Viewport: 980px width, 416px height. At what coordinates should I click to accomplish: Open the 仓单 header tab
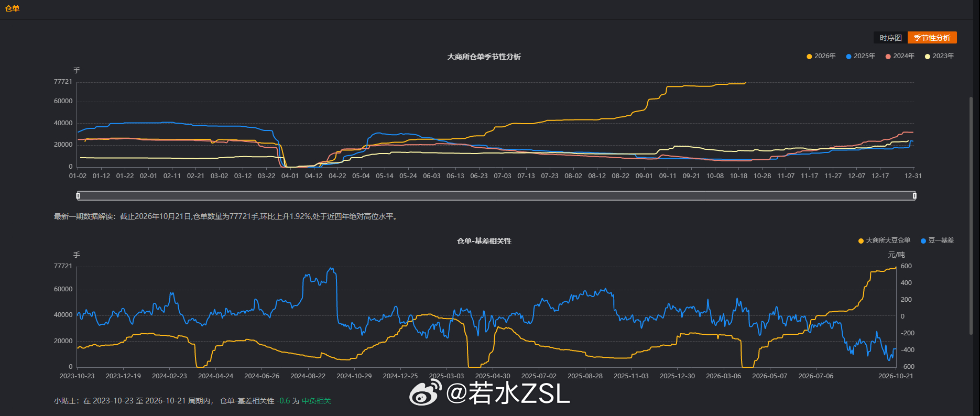[x=12, y=8]
